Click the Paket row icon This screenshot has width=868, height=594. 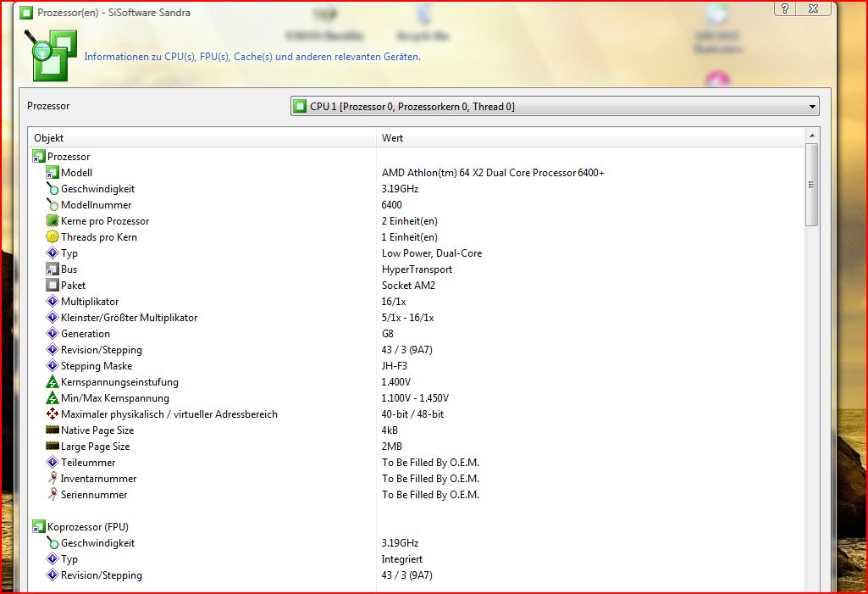click(x=52, y=286)
